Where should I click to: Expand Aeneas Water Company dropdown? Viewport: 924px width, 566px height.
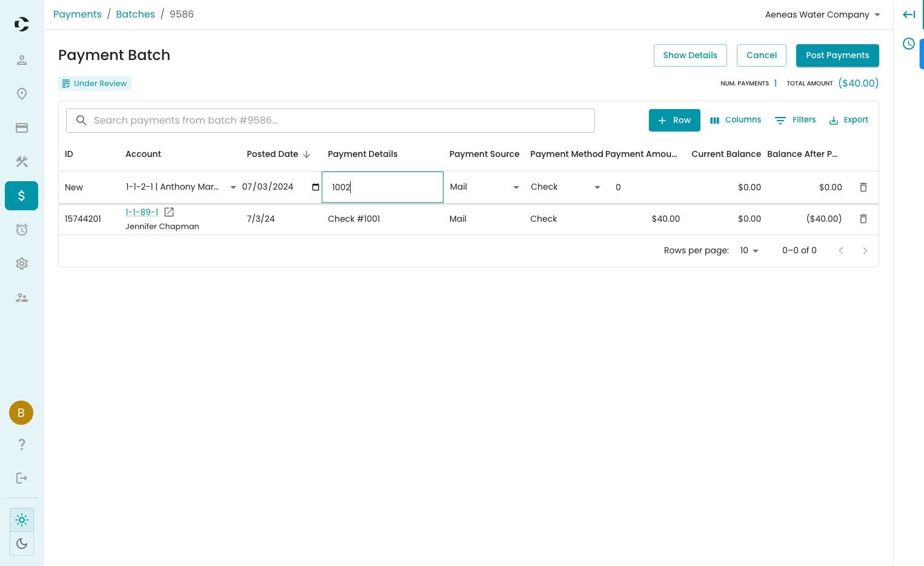coord(823,15)
